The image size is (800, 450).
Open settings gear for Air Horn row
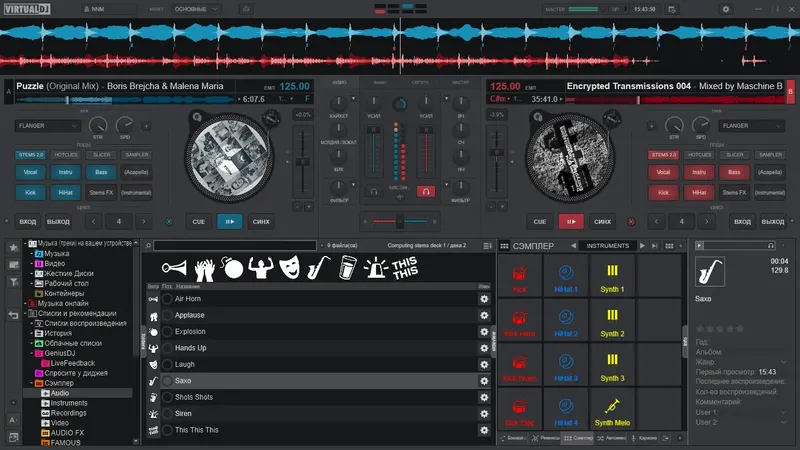484,299
